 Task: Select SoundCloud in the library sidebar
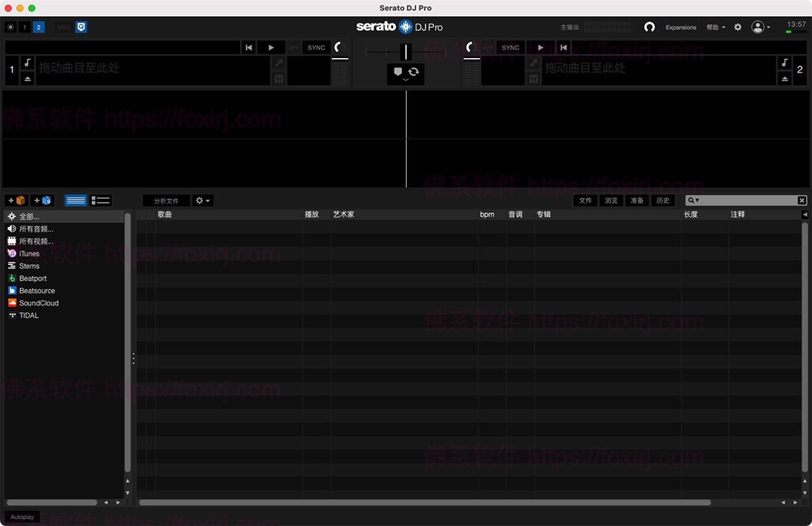[39, 303]
